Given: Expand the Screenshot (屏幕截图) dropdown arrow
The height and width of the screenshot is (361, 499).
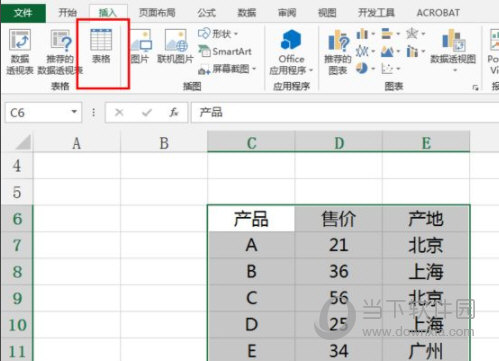Looking at the screenshot, I should click(x=254, y=69).
